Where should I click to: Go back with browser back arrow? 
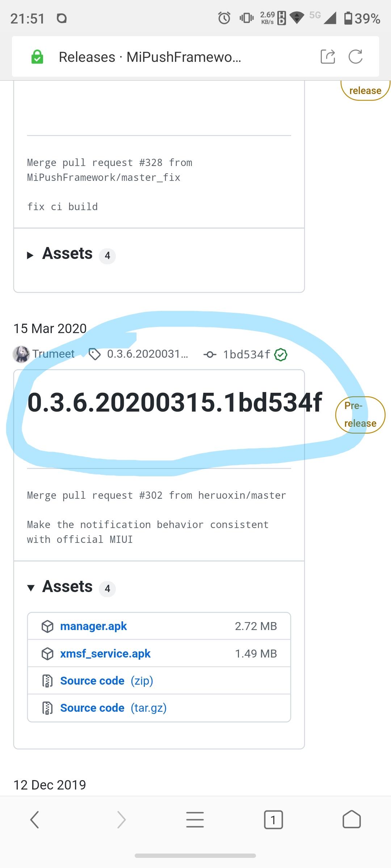(34, 820)
